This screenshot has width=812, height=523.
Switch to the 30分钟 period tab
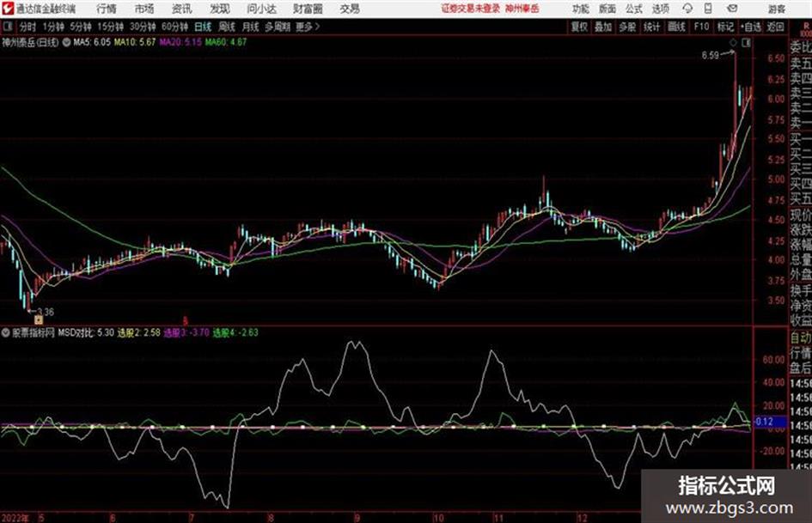[143, 27]
